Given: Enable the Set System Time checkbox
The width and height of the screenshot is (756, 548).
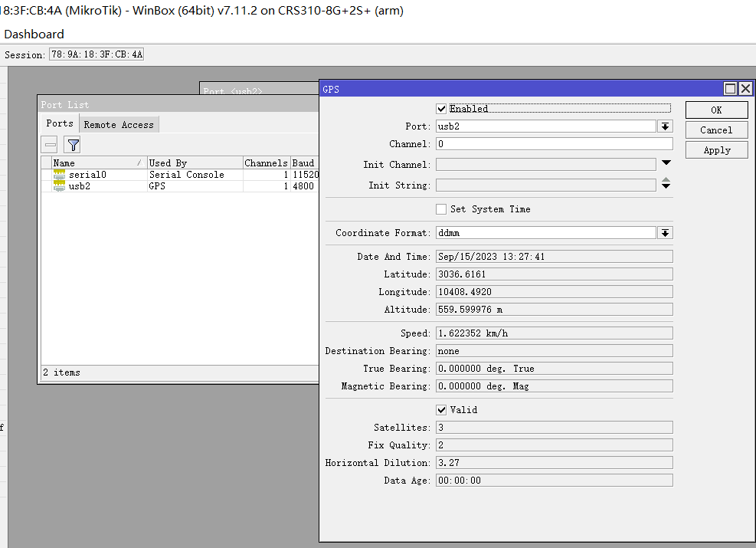Looking at the screenshot, I should point(441,209).
